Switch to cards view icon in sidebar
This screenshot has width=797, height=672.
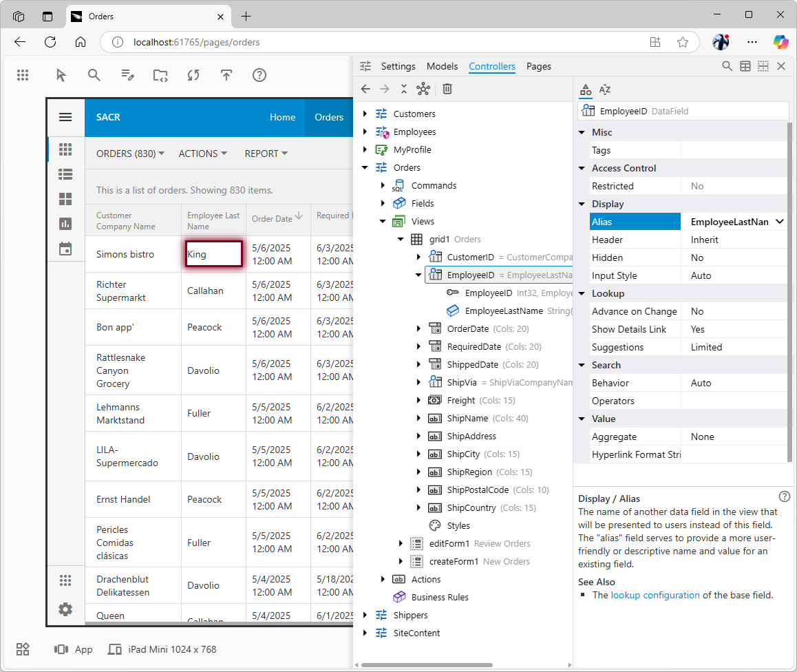[65, 199]
